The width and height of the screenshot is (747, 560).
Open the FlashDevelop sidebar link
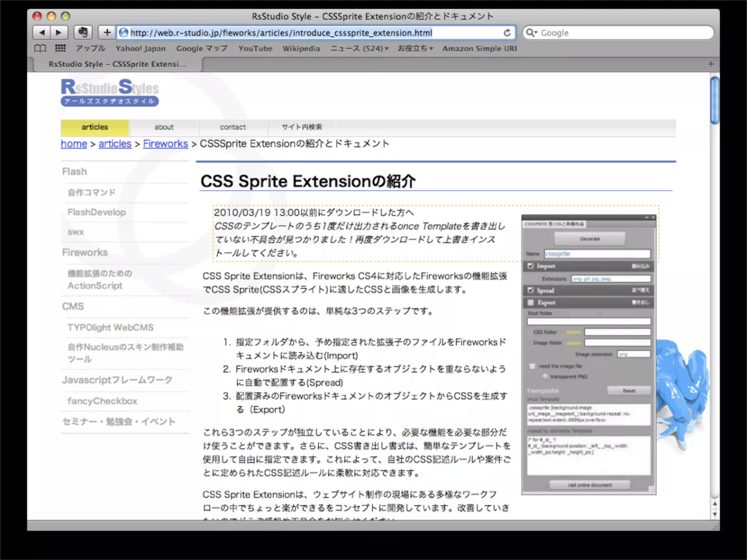click(x=97, y=212)
